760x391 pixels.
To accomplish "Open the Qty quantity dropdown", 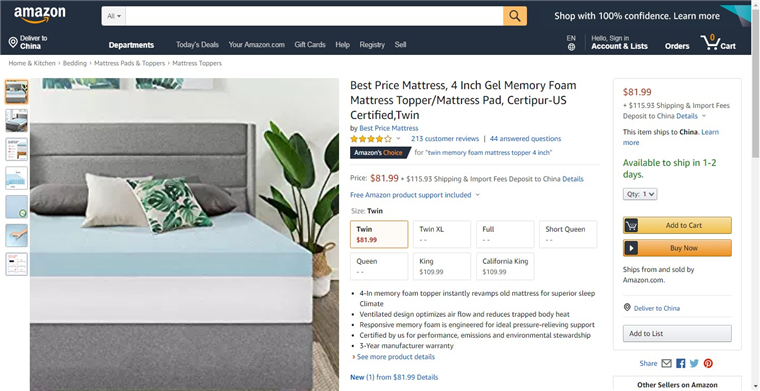I will [640, 194].
